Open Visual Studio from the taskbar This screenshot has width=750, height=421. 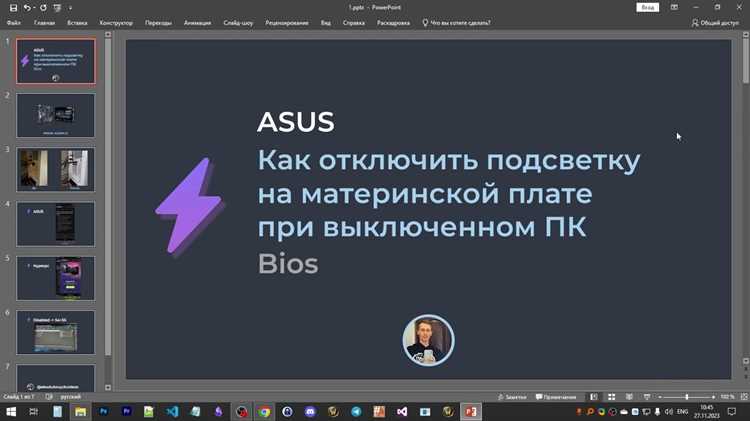pyautogui.click(x=402, y=411)
